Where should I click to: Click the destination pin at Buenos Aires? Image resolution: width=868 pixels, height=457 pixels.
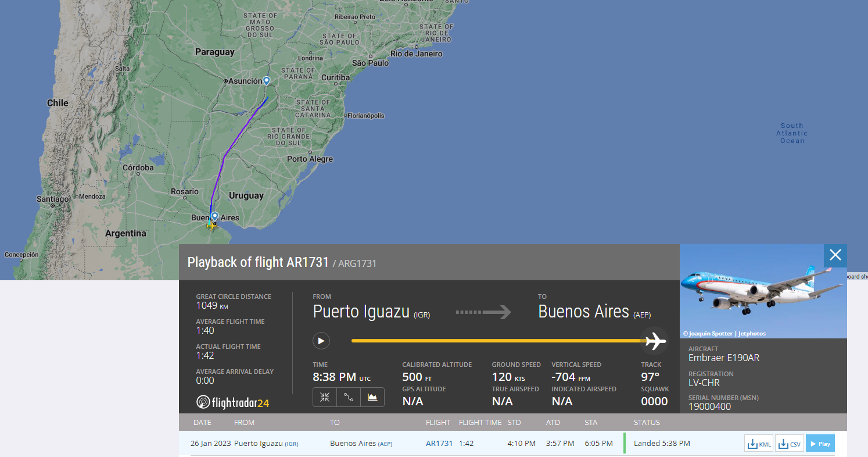tap(214, 216)
